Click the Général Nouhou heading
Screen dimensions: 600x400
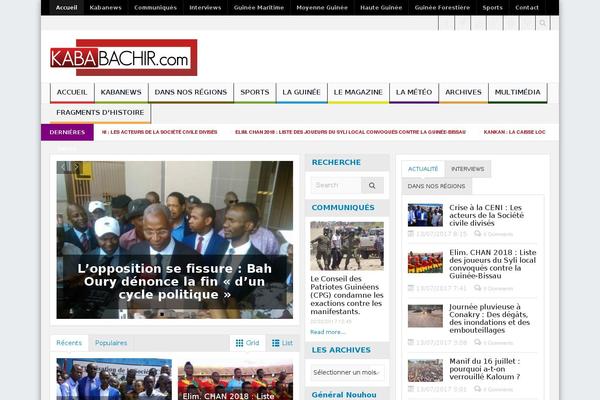click(x=344, y=395)
